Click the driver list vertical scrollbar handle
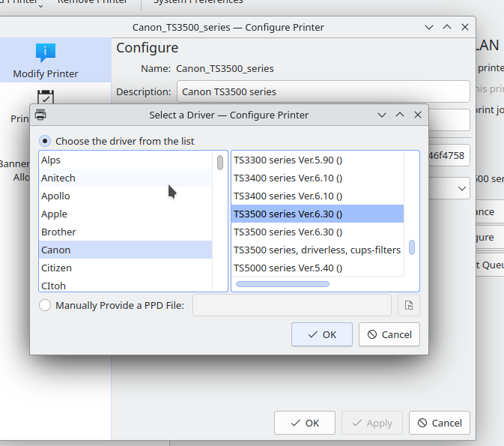This screenshot has width=504, height=446. point(412,247)
